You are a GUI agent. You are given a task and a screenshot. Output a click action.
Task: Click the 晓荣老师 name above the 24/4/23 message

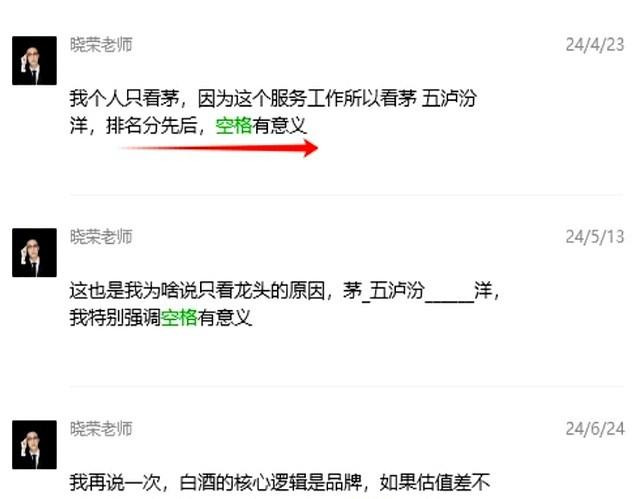[101, 44]
